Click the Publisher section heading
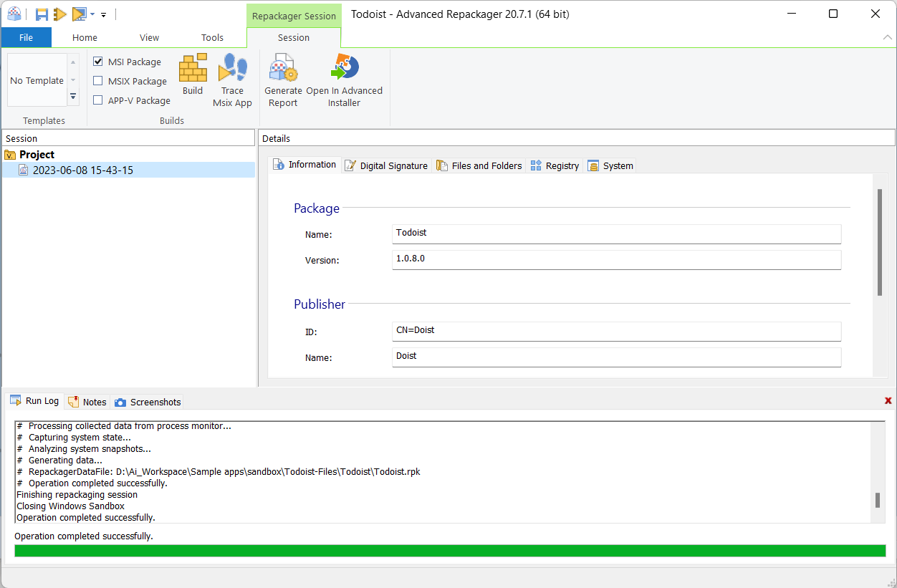 320,304
